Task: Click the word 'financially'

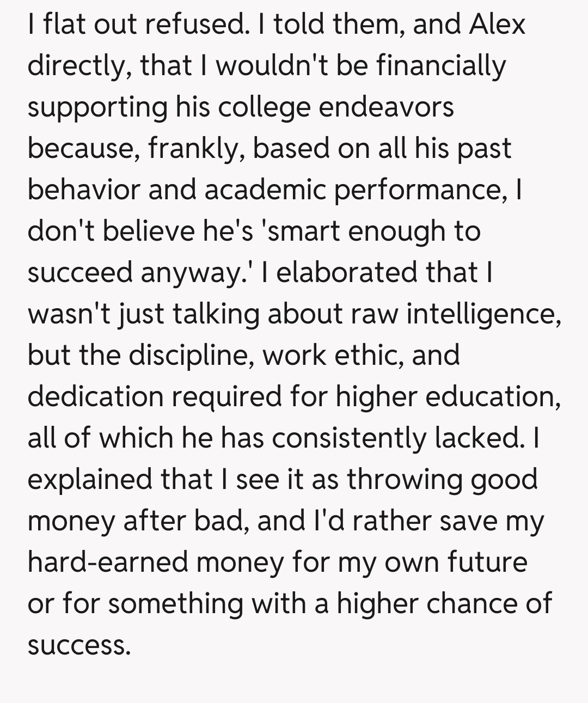Action: (441, 66)
